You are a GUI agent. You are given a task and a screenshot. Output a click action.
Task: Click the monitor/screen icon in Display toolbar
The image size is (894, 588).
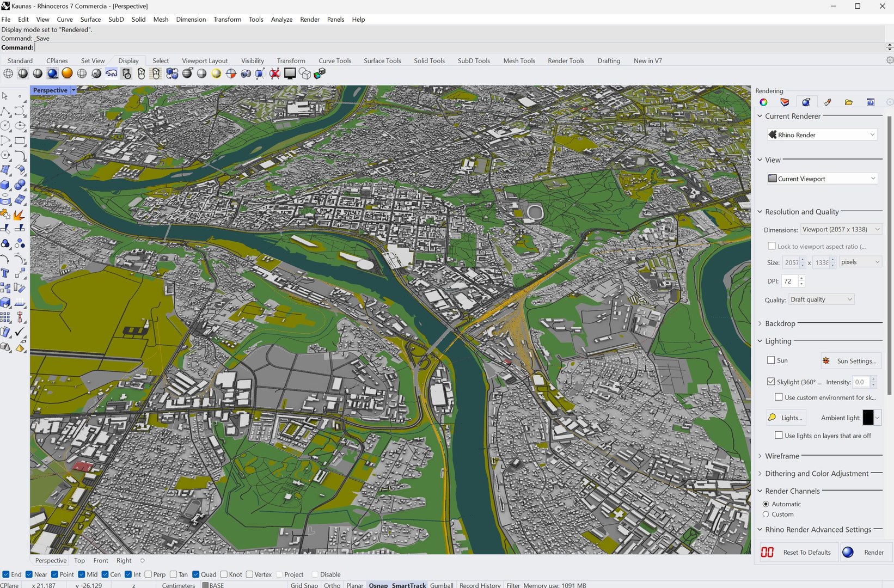[290, 73]
